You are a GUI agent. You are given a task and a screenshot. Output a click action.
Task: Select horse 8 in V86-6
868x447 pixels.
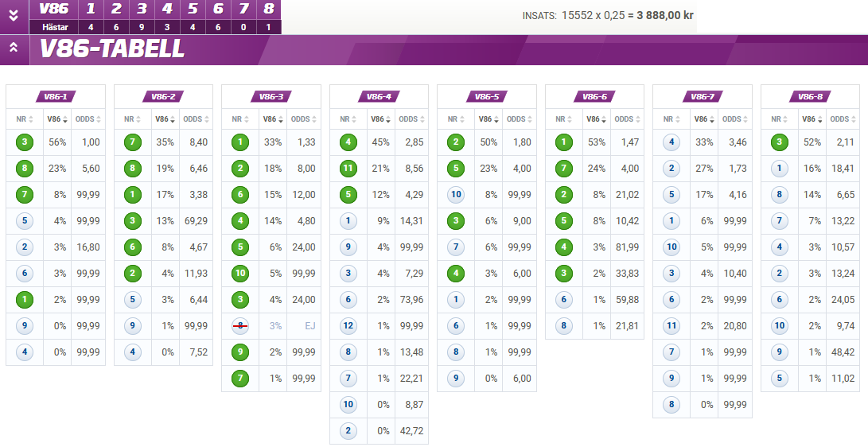click(x=563, y=326)
